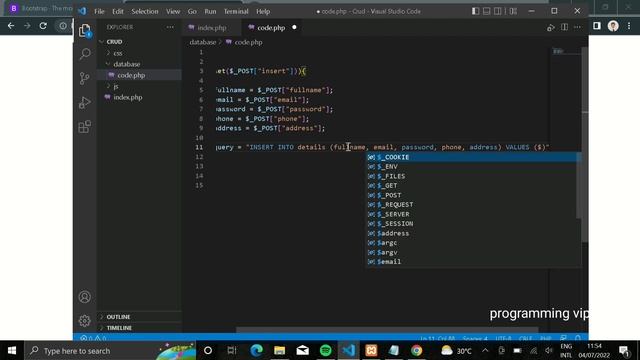Choose $email suggestion

point(472,262)
